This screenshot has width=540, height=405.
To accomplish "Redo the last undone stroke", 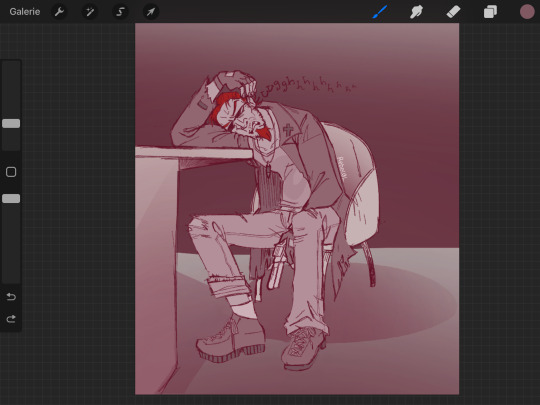I will [11, 319].
